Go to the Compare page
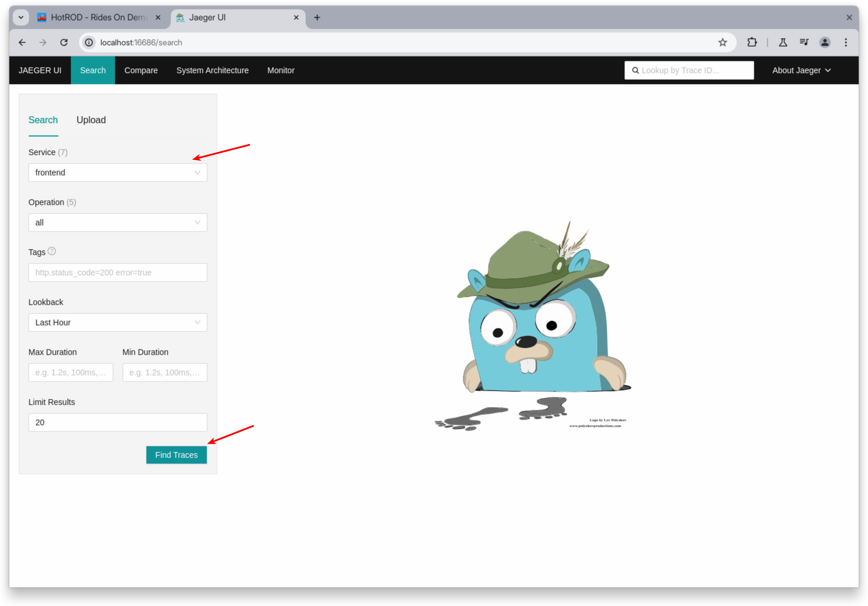This screenshot has height=606, width=868. (141, 70)
